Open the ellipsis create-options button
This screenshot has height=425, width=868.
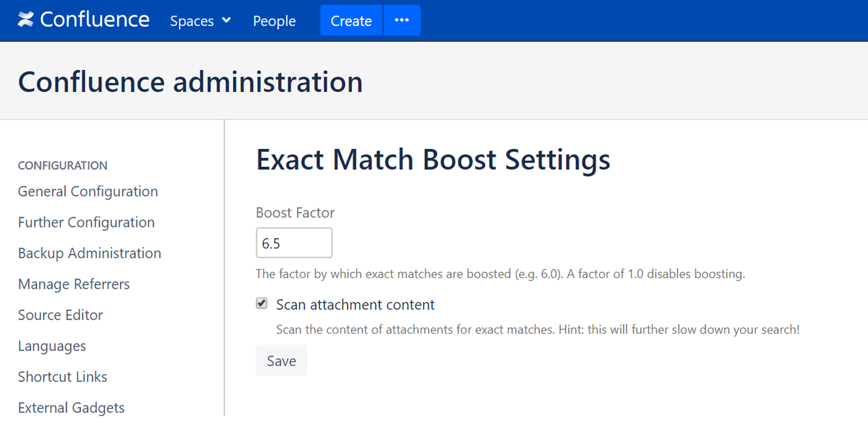[402, 20]
